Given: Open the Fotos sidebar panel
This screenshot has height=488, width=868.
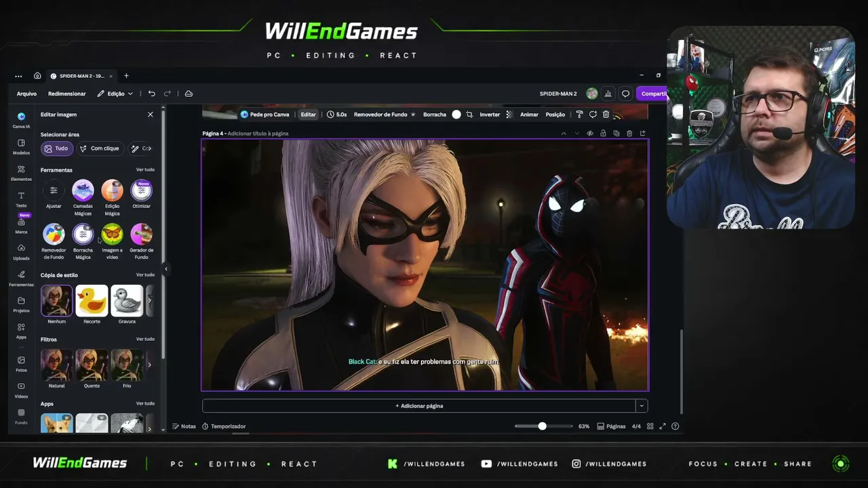Looking at the screenshot, I should coord(21,364).
